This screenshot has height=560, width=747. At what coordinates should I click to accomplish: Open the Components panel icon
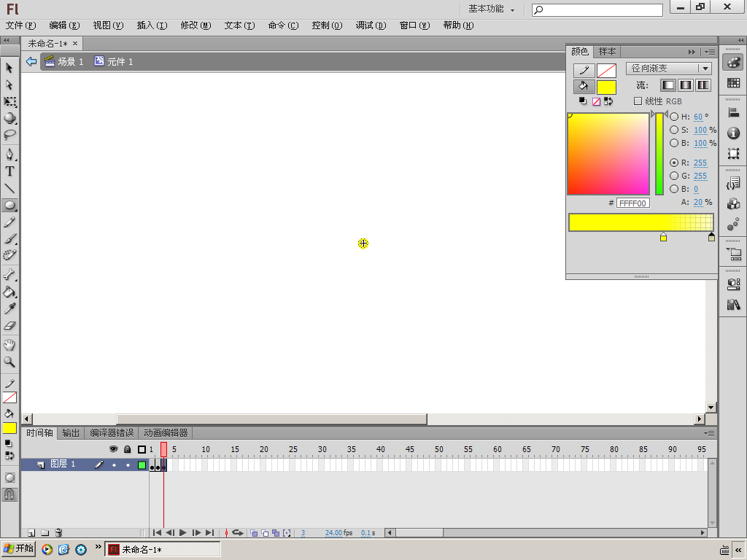733,204
